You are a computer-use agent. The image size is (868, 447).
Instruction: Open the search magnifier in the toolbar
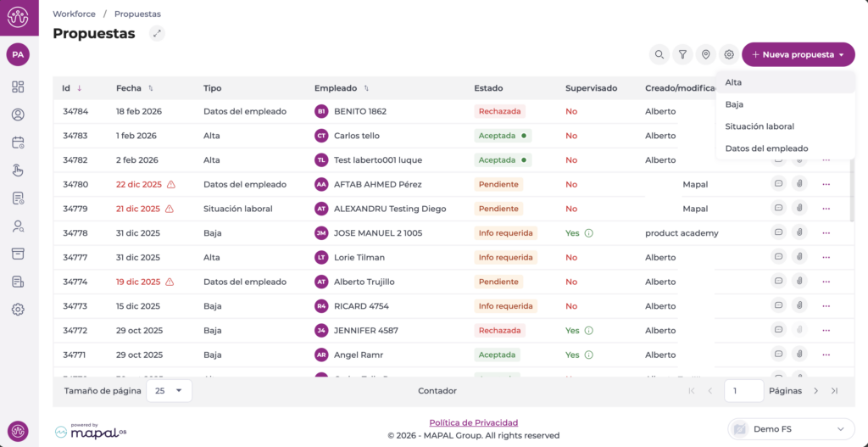tap(659, 54)
